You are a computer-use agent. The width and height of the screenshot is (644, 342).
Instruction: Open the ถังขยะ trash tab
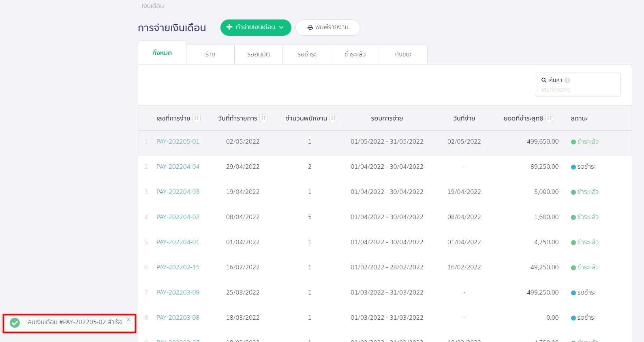coord(403,54)
